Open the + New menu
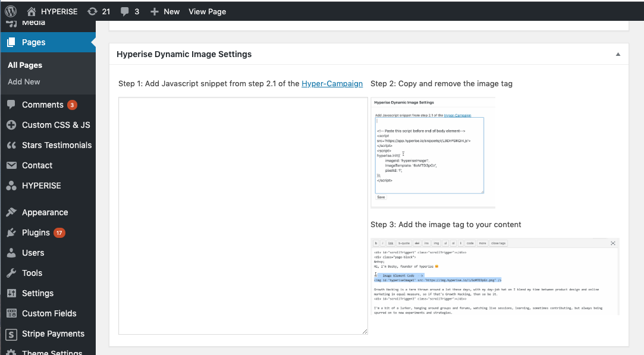Screen dimensions: 644x355 [x=165, y=11]
